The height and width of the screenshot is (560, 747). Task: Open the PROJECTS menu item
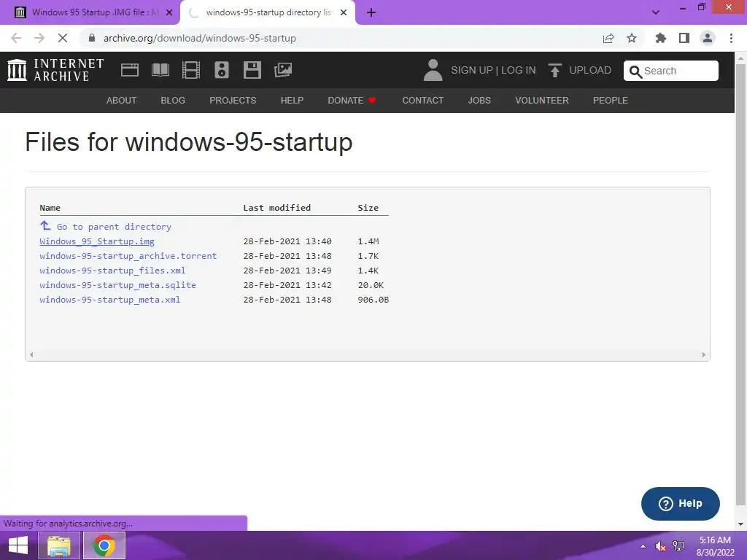point(233,101)
